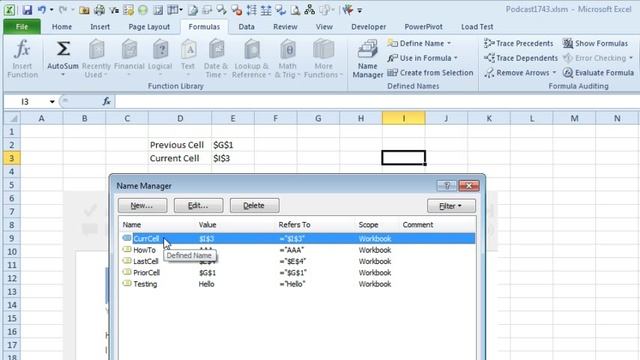Viewport: 640px width, 360px height.
Task: Click the Name Box showing I3
Action: click(25, 102)
